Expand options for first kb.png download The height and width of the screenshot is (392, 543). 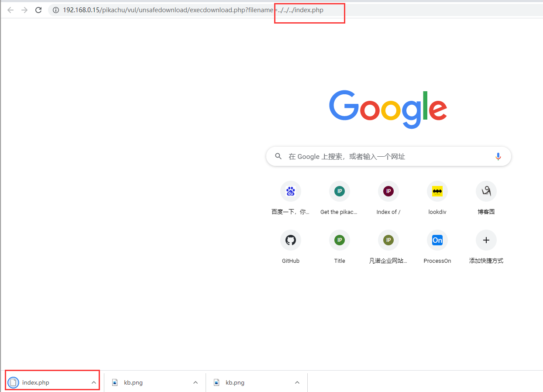pyautogui.click(x=195, y=382)
